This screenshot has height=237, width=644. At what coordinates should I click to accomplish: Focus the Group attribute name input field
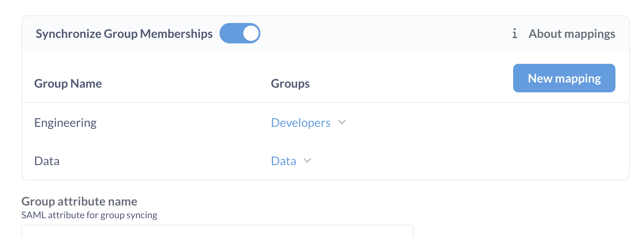pyautogui.click(x=217, y=231)
